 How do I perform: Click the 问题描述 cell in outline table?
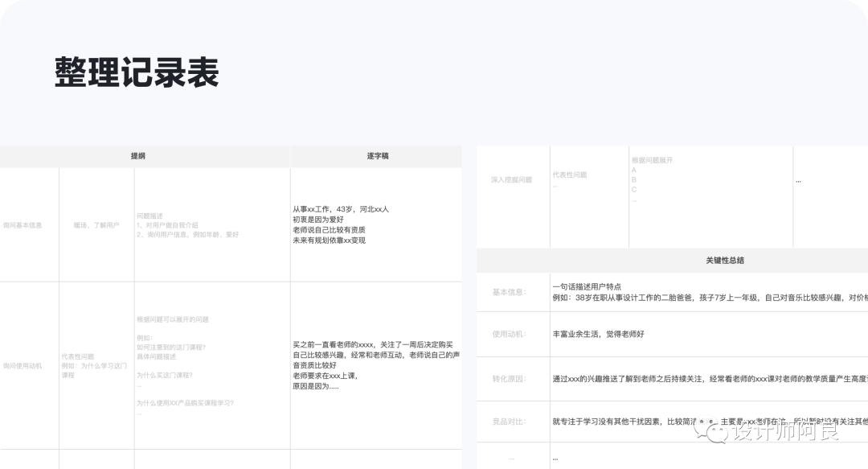click(x=187, y=225)
